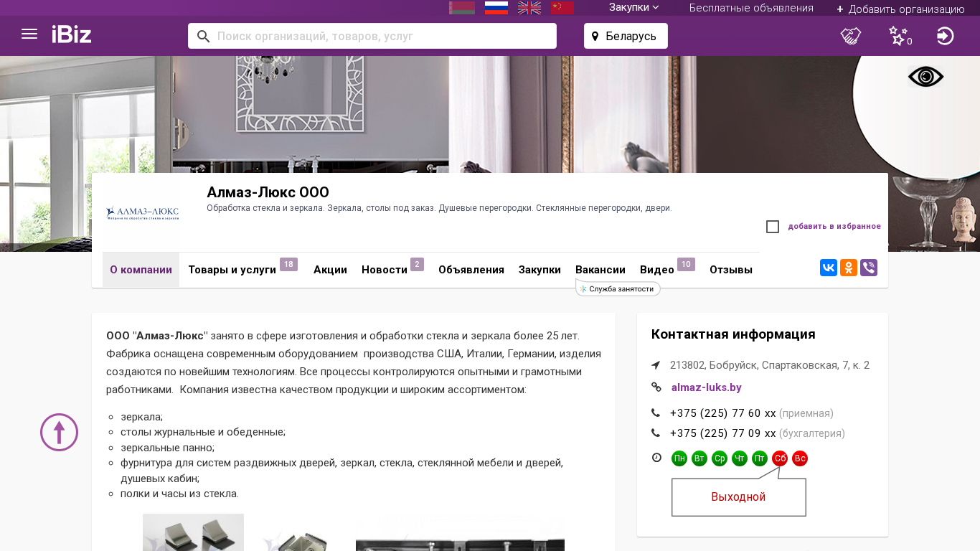
Task: Select the Sunday (Вс) schedule circle
Action: pos(800,458)
